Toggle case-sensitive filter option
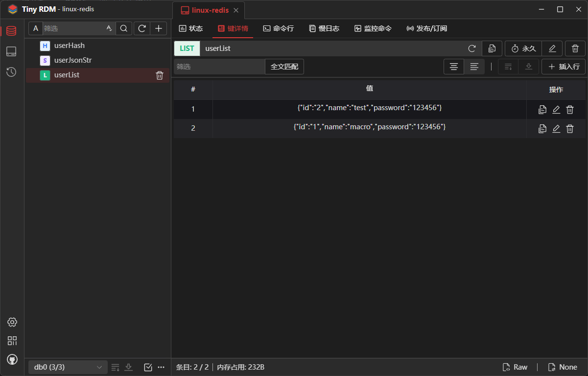588x376 pixels. pyautogui.click(x=109, y=28)
